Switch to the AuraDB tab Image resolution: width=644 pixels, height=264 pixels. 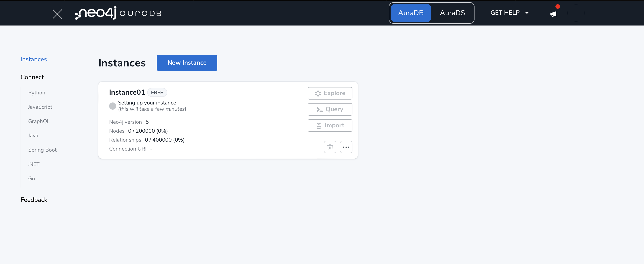(411, 13)
